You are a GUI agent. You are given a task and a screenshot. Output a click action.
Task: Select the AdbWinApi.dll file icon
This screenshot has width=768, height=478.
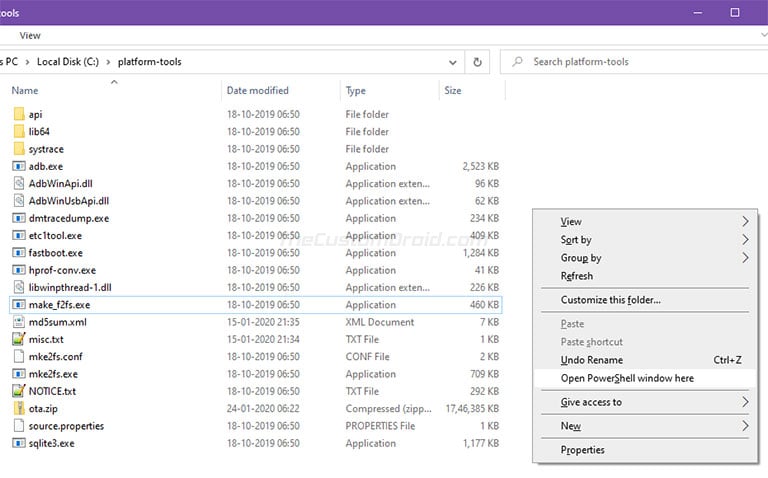[19, 184]
